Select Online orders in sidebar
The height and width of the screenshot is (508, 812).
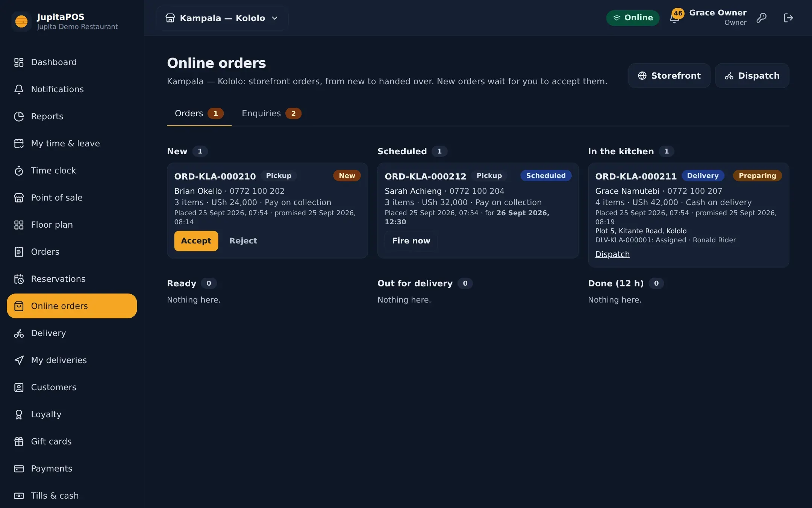(72, 306)
